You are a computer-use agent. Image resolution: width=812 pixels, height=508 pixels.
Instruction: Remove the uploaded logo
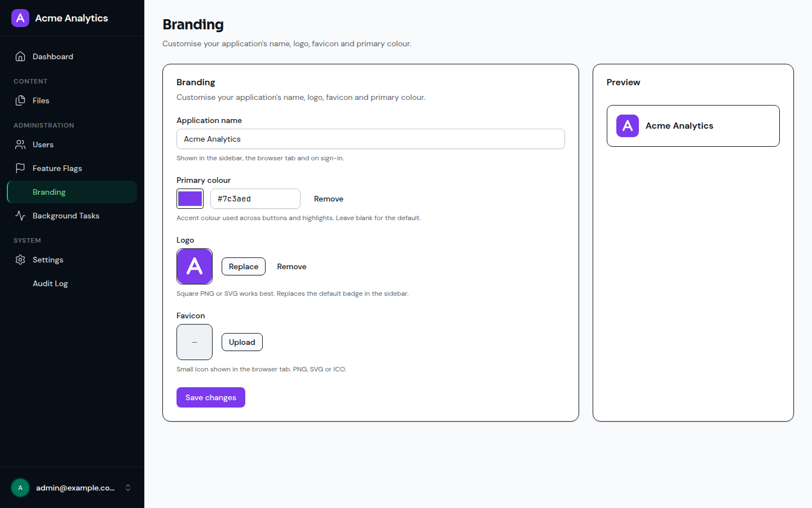tap(292, 266)
